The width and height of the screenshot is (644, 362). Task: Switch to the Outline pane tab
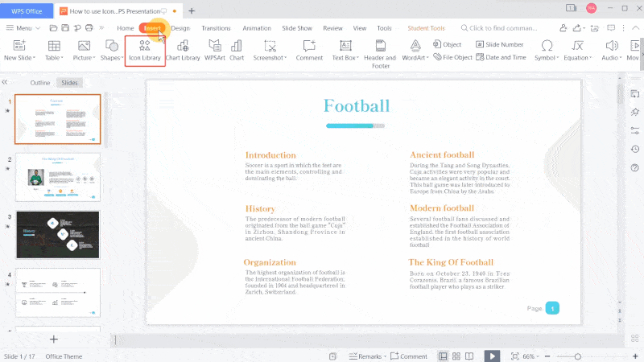[x=40, y=83]
